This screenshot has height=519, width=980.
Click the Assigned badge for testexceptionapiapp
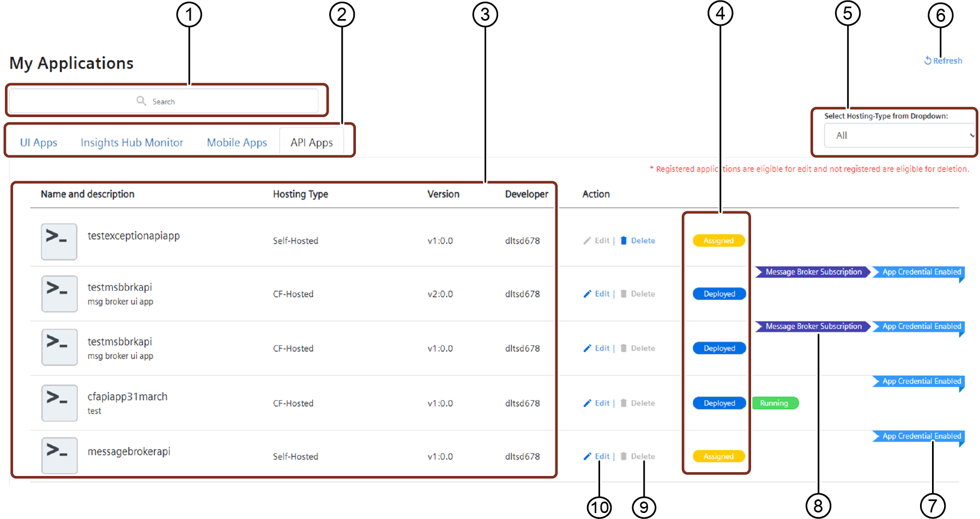pos(719,241)
